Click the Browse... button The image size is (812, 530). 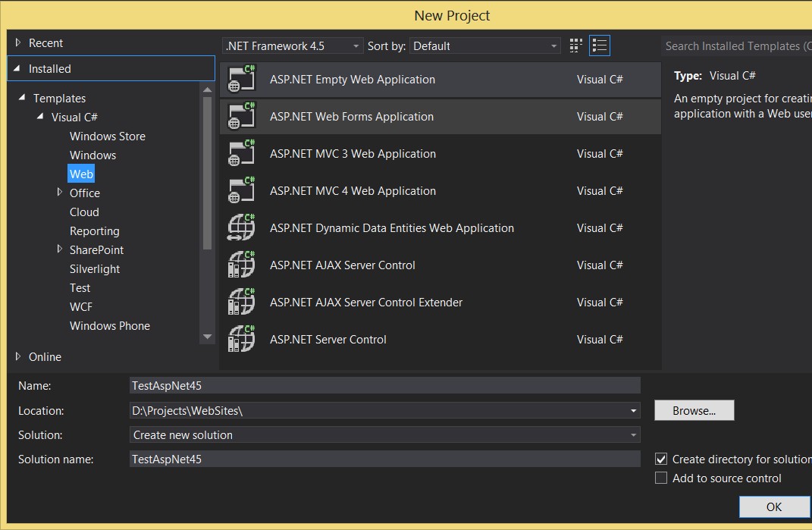point(694,410)
